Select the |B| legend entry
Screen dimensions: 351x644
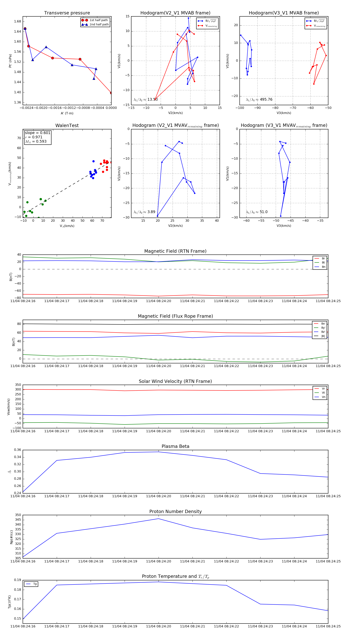(320, 336)
